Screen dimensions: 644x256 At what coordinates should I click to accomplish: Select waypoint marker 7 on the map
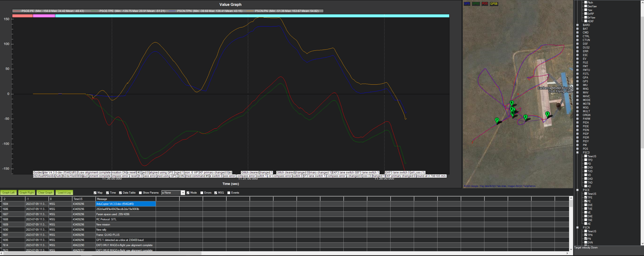coord(497,120)
